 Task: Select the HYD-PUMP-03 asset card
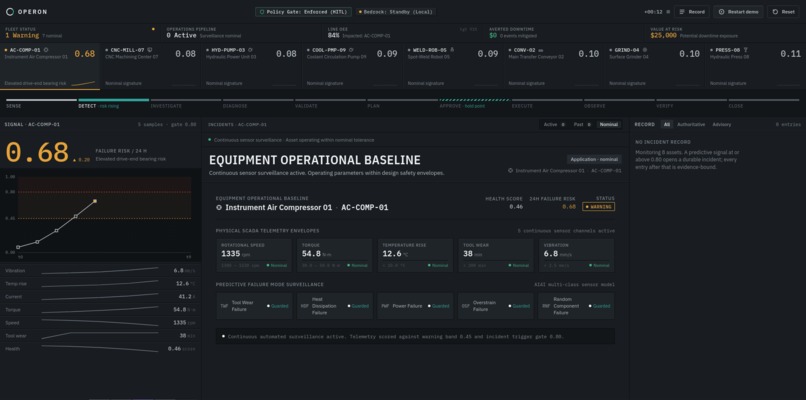click(x=251, y=66)
